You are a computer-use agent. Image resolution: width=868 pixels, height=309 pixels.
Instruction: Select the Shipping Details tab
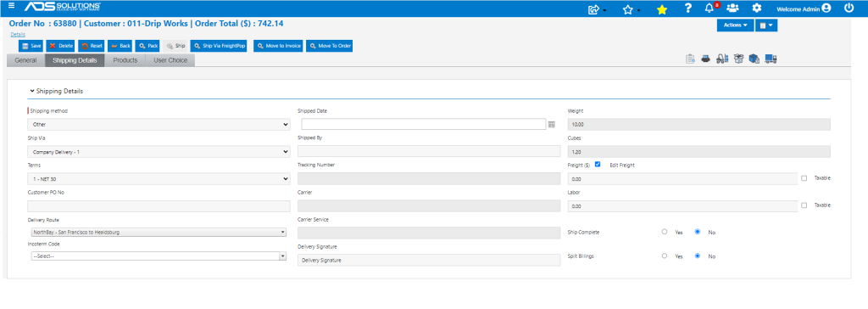(x=75, y=60)
